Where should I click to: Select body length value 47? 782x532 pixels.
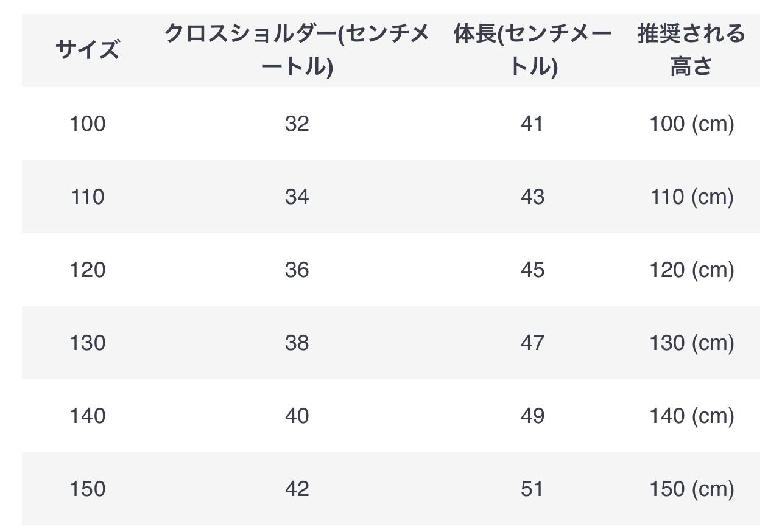(x=532, y=343)
